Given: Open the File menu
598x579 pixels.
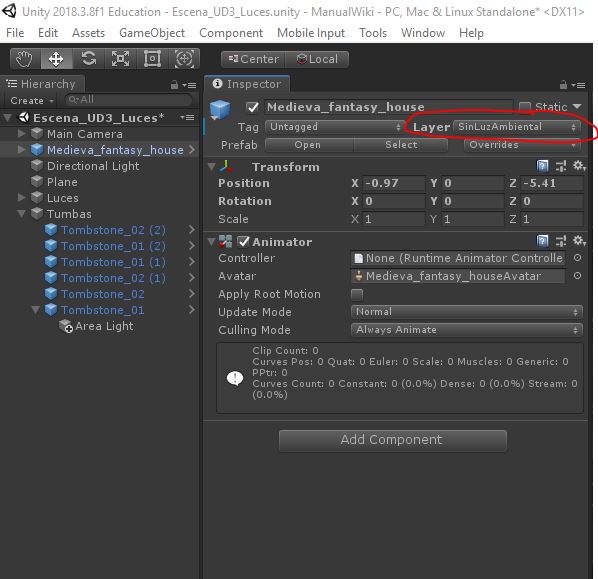Looking at the screenshot, I should pyautogui.click(x=15, y=33).
